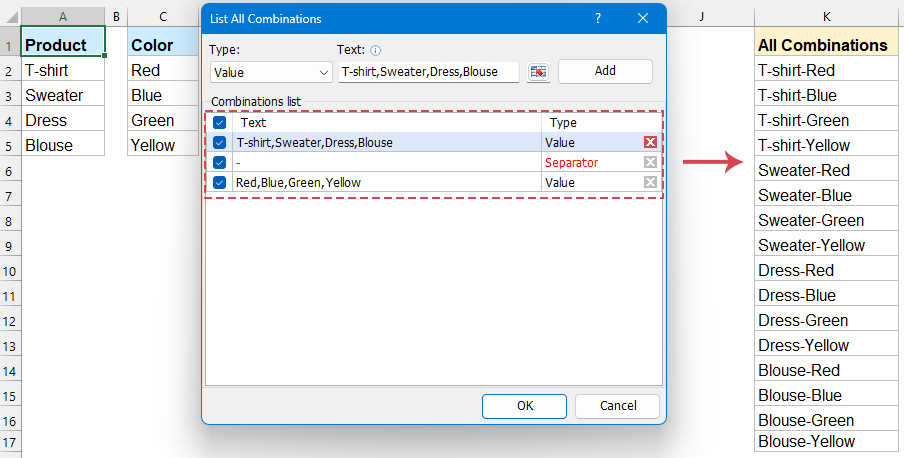The image size is (904, 458).
Task: Click the range selector icon beside Text field
Action: pos(538,72)
